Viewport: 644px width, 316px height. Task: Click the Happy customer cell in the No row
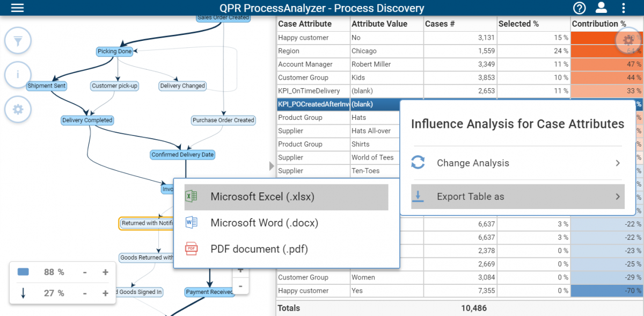(313, 38)
